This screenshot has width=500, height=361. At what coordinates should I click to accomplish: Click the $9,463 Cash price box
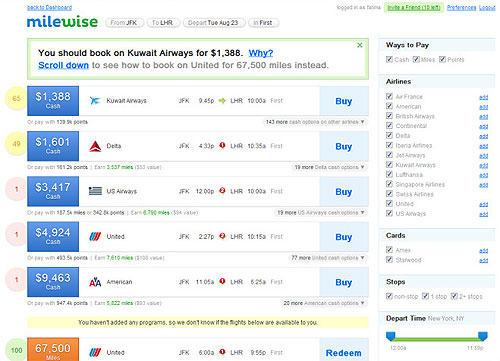[x=53, y=282]
